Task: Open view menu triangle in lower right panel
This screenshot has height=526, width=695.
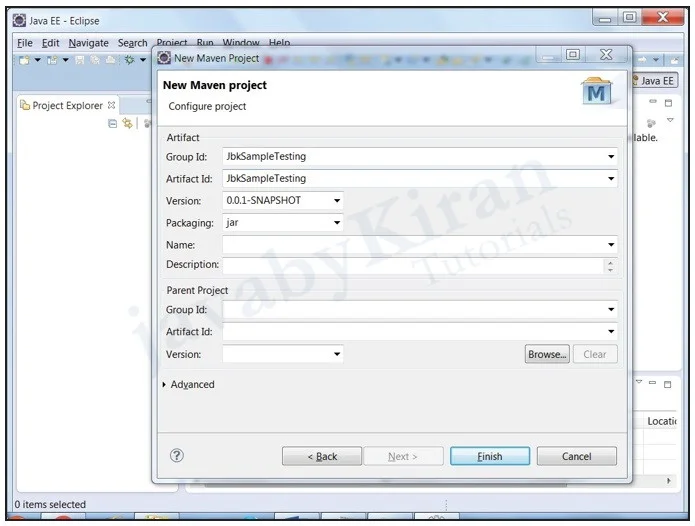Action: 639,382
